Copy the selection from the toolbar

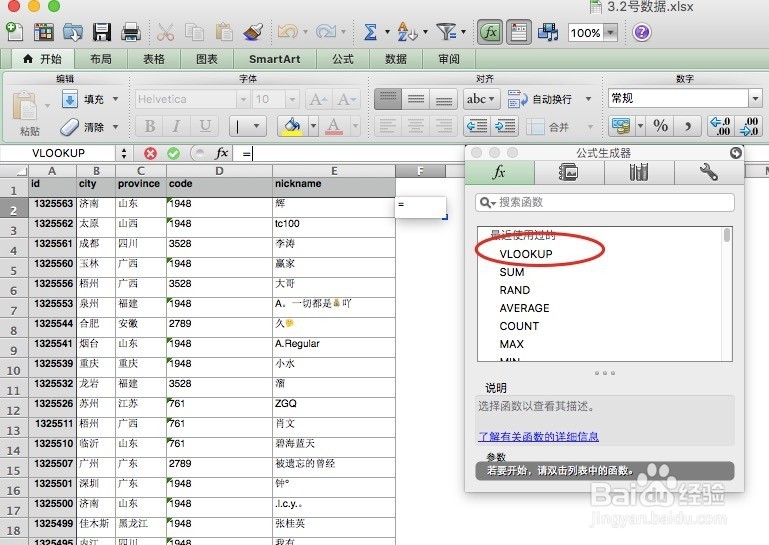195,32
